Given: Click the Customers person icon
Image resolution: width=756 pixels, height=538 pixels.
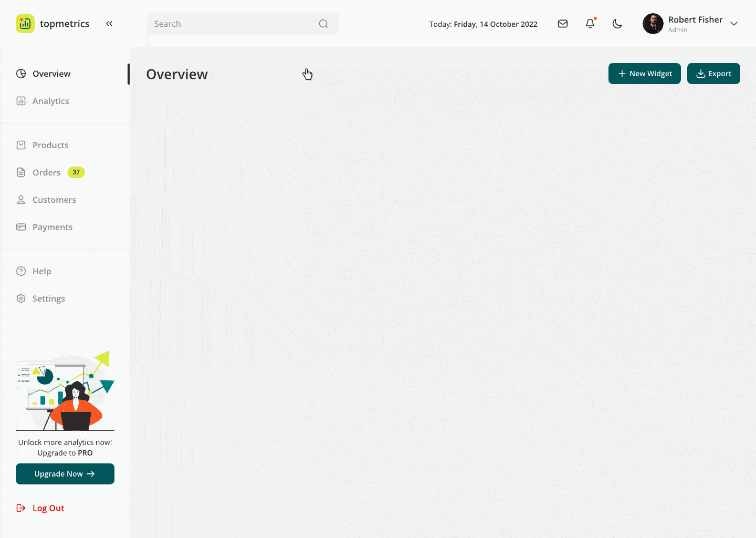Looking at the screenshot, I should (x=21, y=200).
